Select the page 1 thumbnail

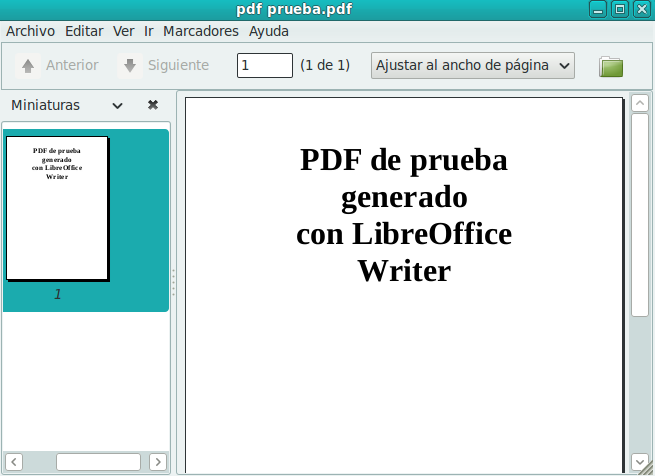[58, 208]
